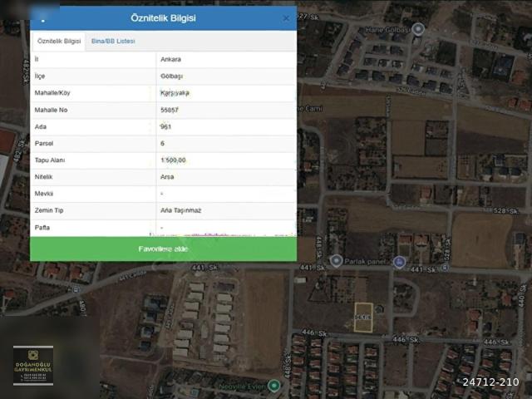Click the Nitelik value Arsa
The width and height of the screenshot is (532, 399).
click(167, 177)
